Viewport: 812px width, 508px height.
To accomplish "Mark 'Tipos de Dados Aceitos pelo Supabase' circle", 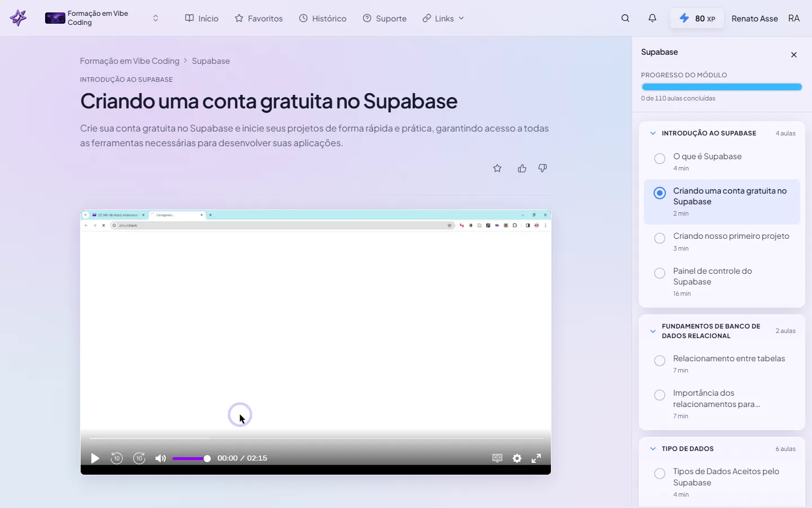I will coord(660,474).
